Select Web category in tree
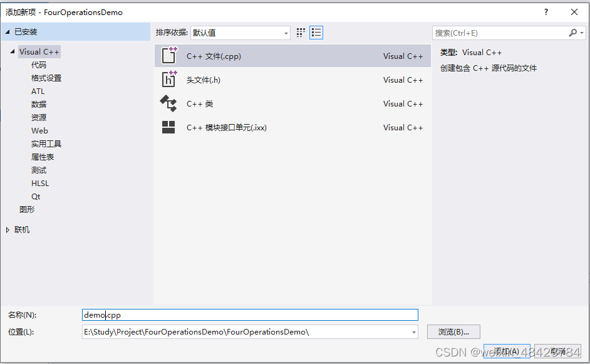The image size is (590, 364). coord(39,130)
